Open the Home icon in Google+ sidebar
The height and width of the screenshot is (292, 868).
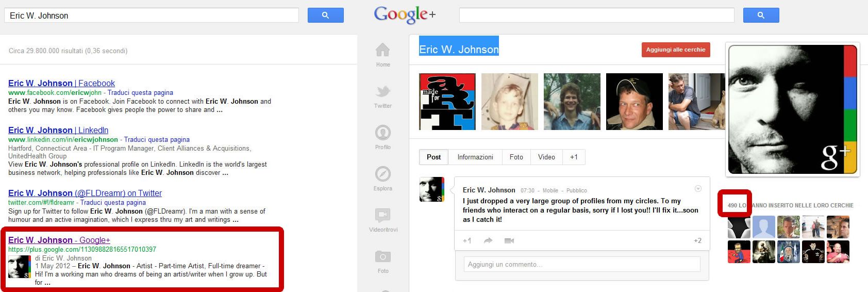[x=382, y=51]
